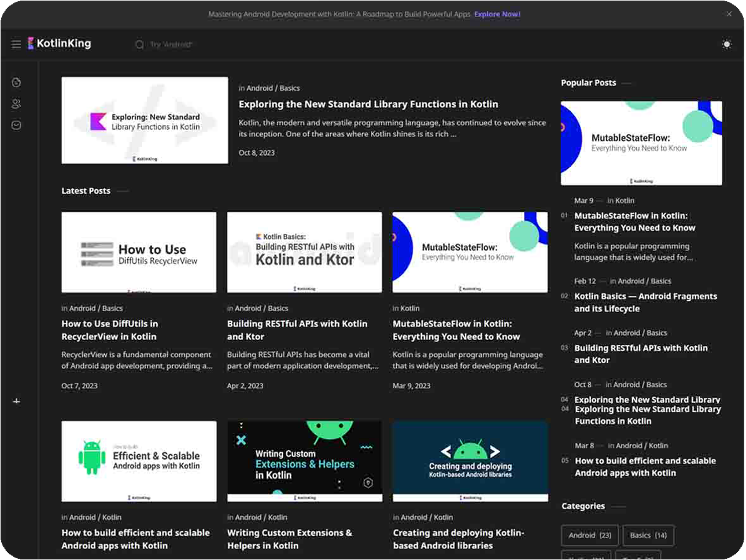
Task: Open the hamburger menu beside KotlinKing logo
Action: click(16, 44)
